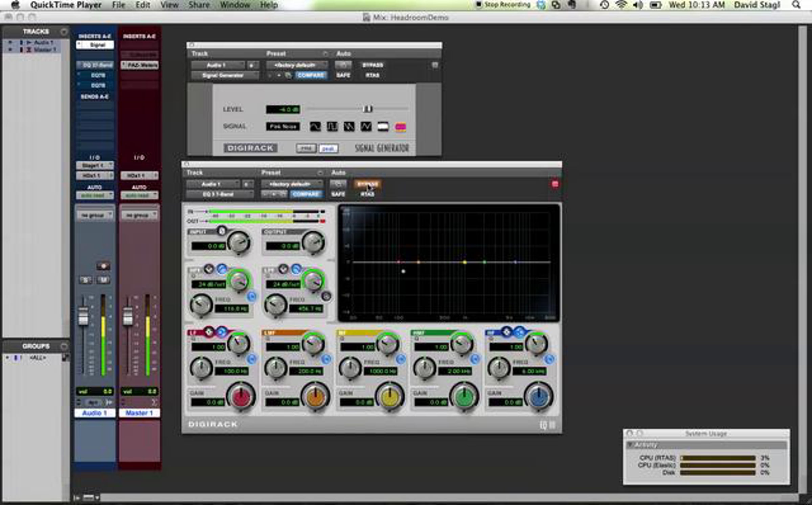The width and height of the screenshot is (812, 505).
Task: Open the Edit menu
Action: tap(143, 5)
